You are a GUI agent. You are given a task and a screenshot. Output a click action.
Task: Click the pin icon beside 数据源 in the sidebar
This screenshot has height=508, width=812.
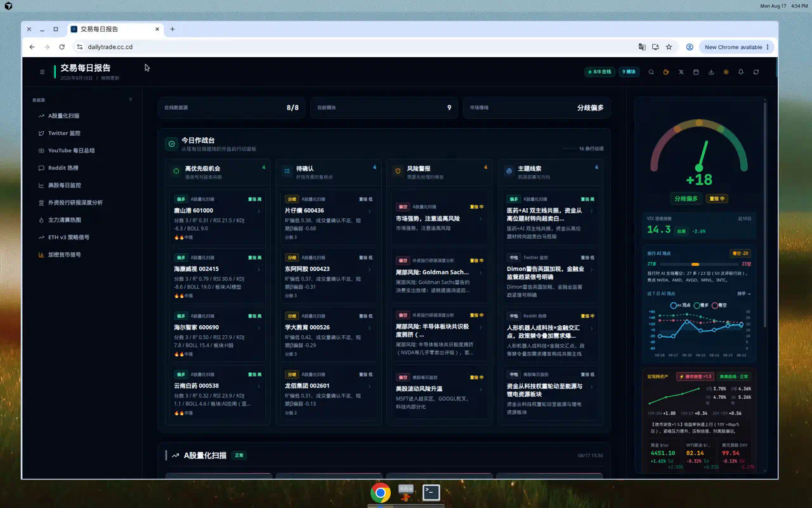coord(131,100)
